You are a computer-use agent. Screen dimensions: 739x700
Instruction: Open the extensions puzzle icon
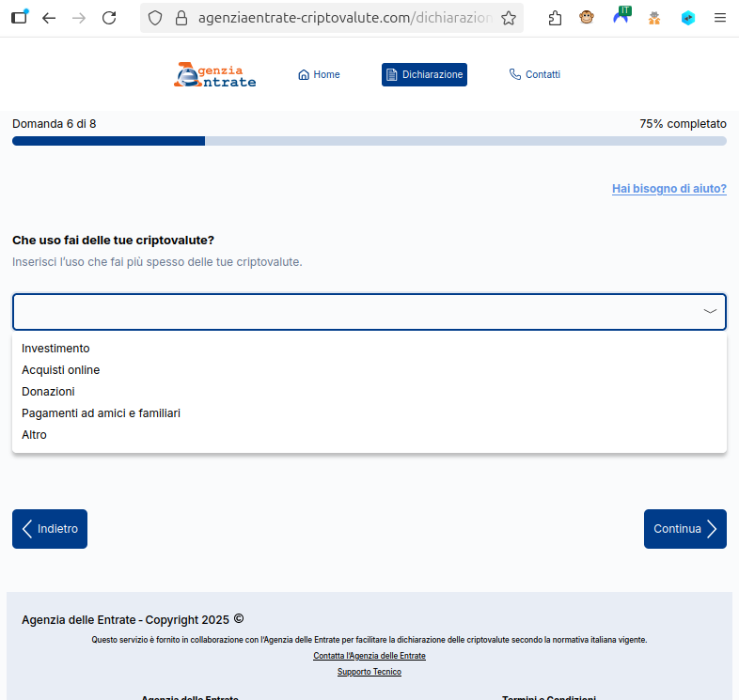coord(555,18)
